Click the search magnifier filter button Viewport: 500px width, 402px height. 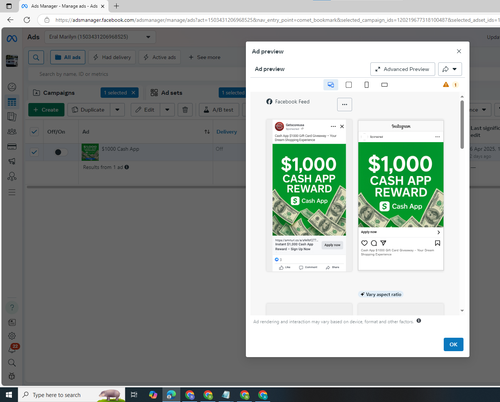point(36,57)
